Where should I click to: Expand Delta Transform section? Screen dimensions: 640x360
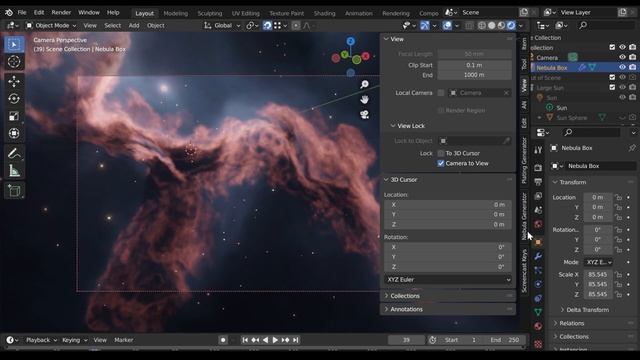click(587, 310)
